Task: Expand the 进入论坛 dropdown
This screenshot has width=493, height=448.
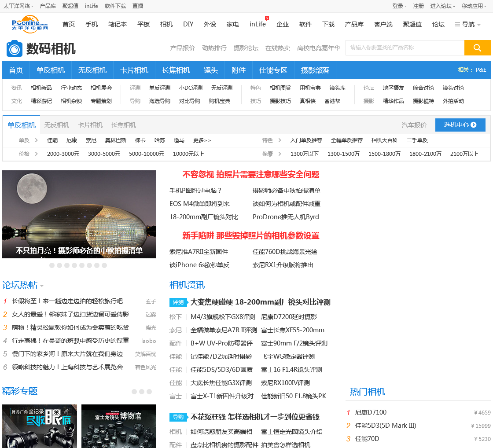Action: point(443,6)
